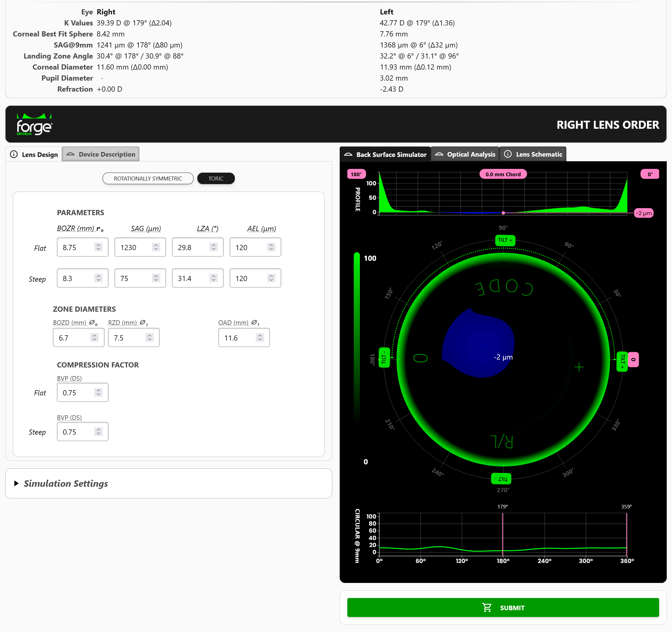
Task: Click the top TILT + handle at 90°
Action: click(505, 240)
